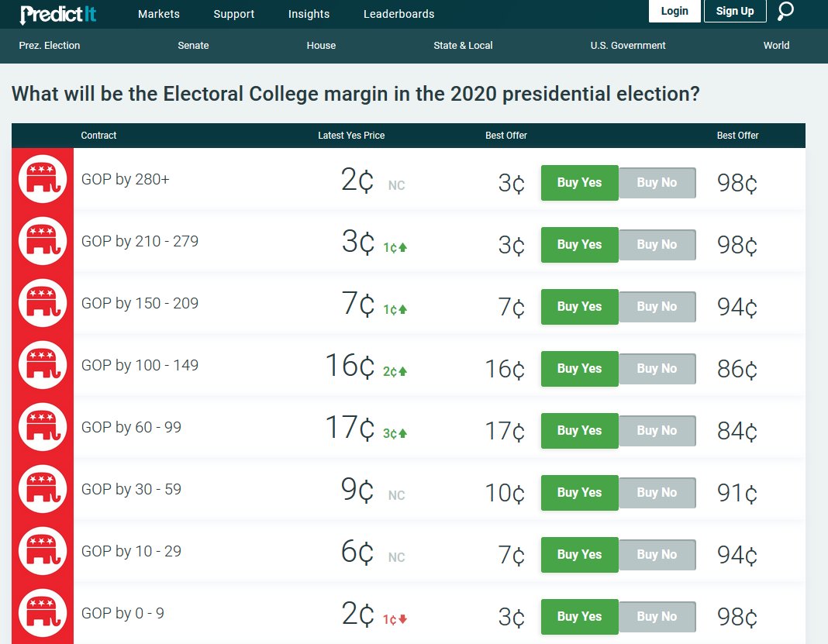Open the Insights menu
Viewport: 828px width, 644px height.
tap(309, 14)
